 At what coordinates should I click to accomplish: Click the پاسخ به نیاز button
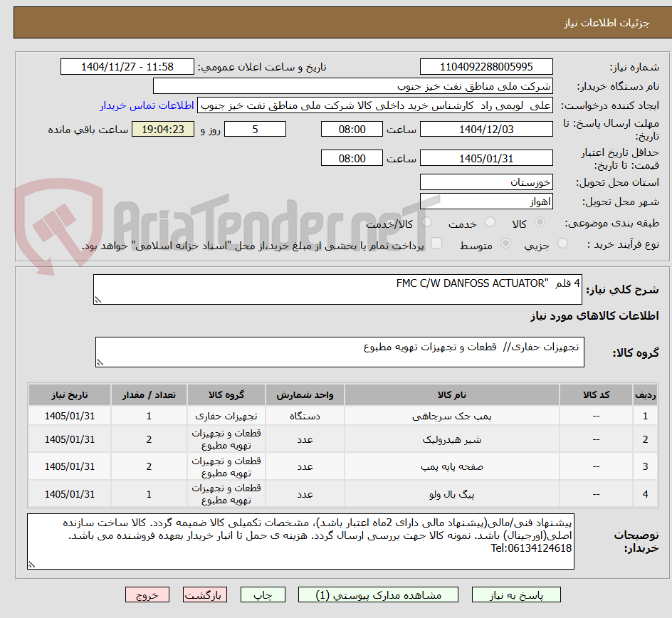[516, 595]
